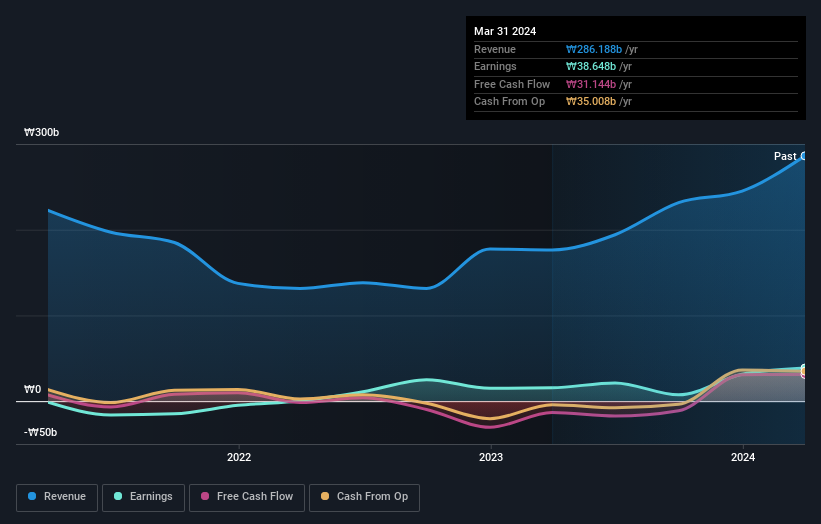Click the ₩38.648b earnings value in tooltip
Image resolution: width=821 pixels, height=524 pixels.
pyautogui.click(x=588, y=67)
